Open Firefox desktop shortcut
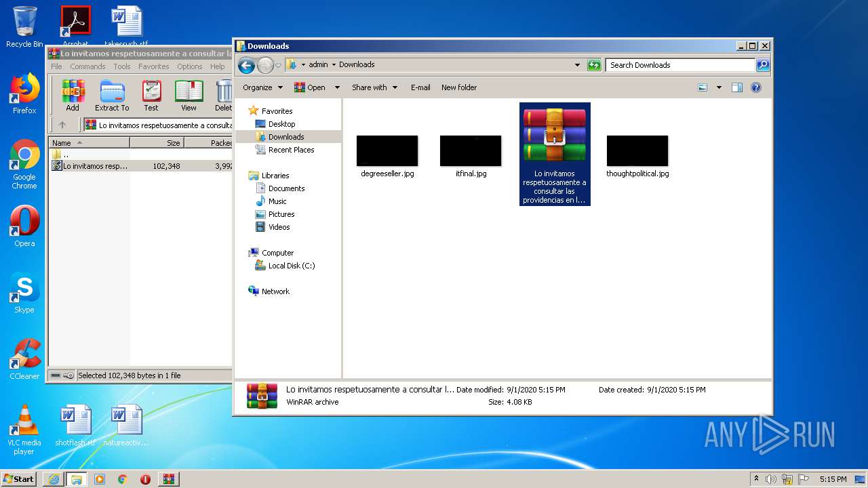This screenshot has width=868, height=488. pyautogui.click(x=24, y=94)
